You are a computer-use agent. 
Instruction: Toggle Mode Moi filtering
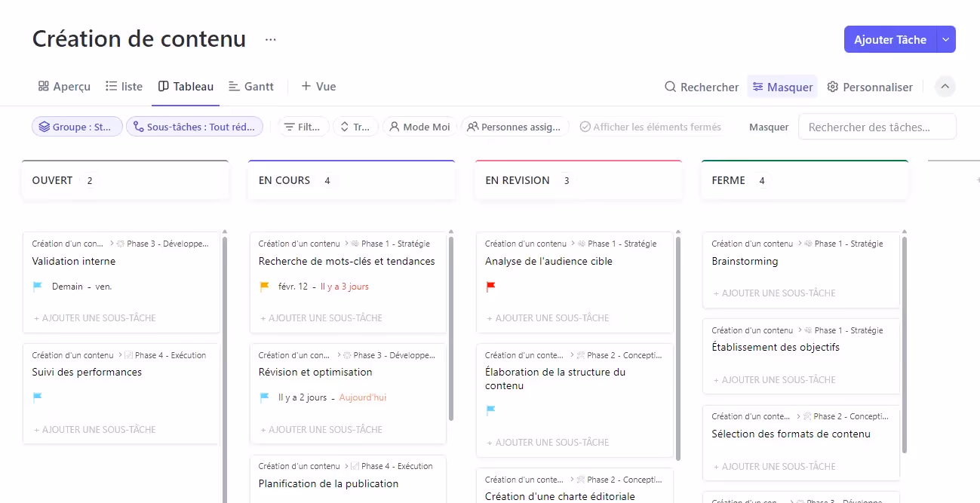pos(419,127)
